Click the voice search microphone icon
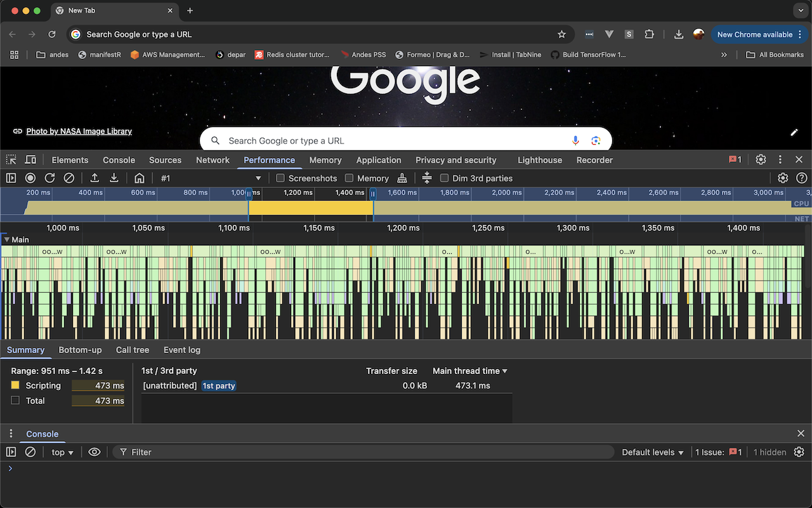 coord(575,140)
